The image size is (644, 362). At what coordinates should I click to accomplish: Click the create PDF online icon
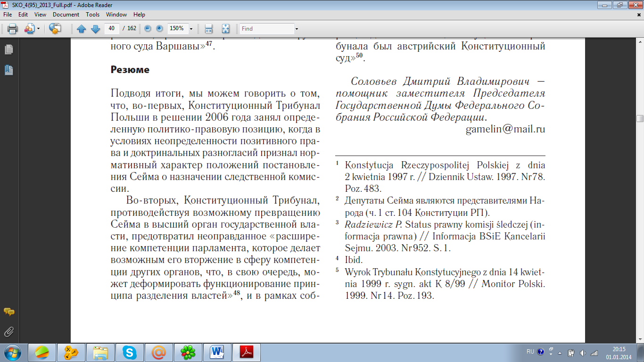55,28
